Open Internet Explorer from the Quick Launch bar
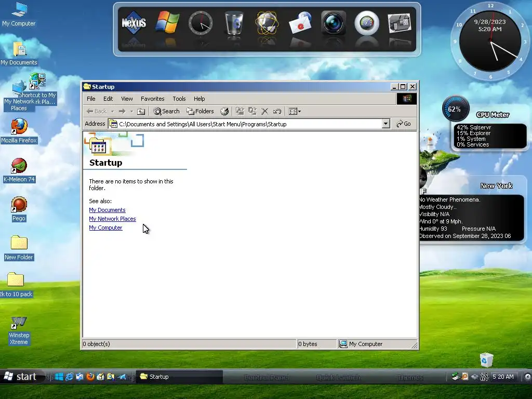 tap(69, 377)
